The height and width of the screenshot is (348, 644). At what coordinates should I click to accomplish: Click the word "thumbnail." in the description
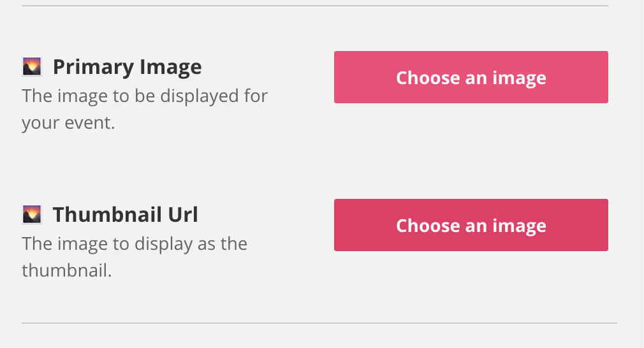[x=66, y=270]
